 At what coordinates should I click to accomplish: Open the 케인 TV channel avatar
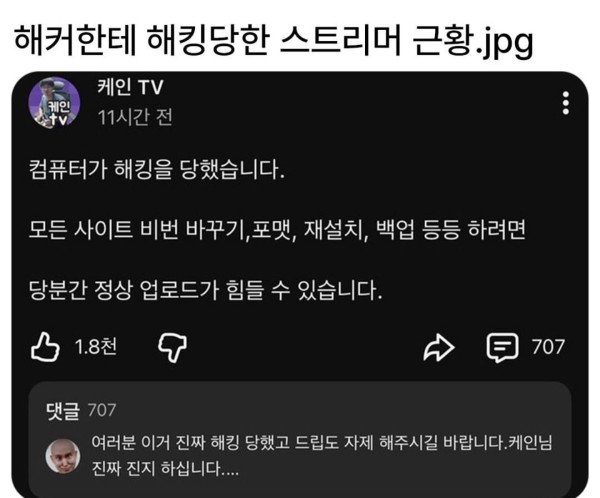54,103
